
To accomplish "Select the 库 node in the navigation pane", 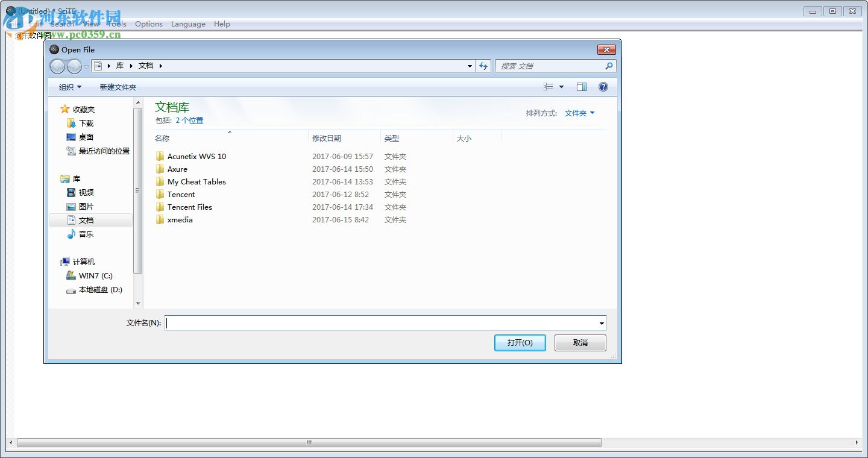I will point(70,179).
